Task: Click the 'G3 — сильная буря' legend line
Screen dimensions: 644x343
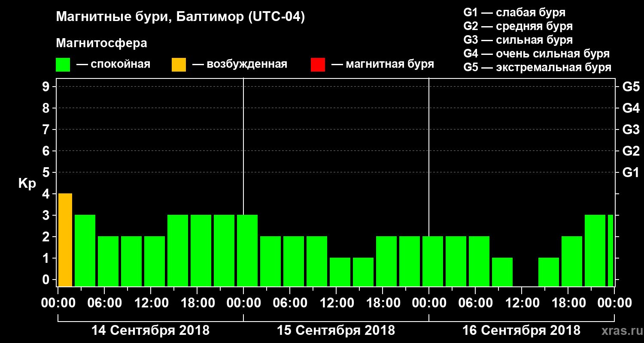Action: tap(518, 40)
